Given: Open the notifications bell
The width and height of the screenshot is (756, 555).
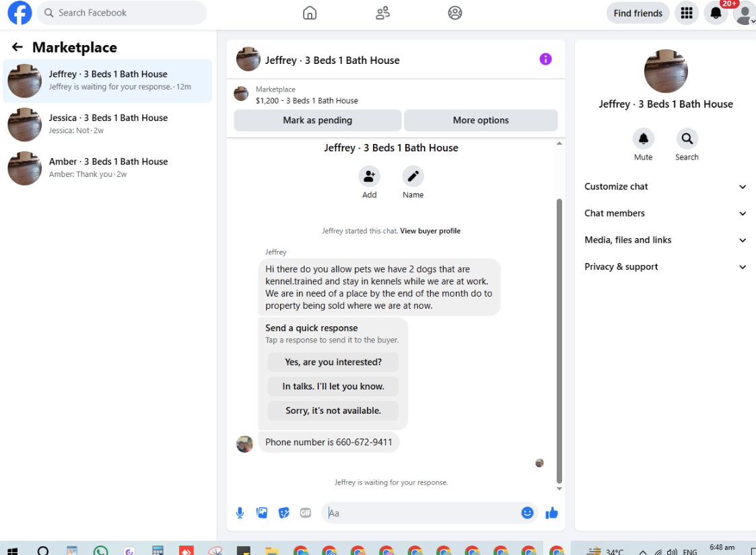Looking at the screenshot, I should [716, 13].
